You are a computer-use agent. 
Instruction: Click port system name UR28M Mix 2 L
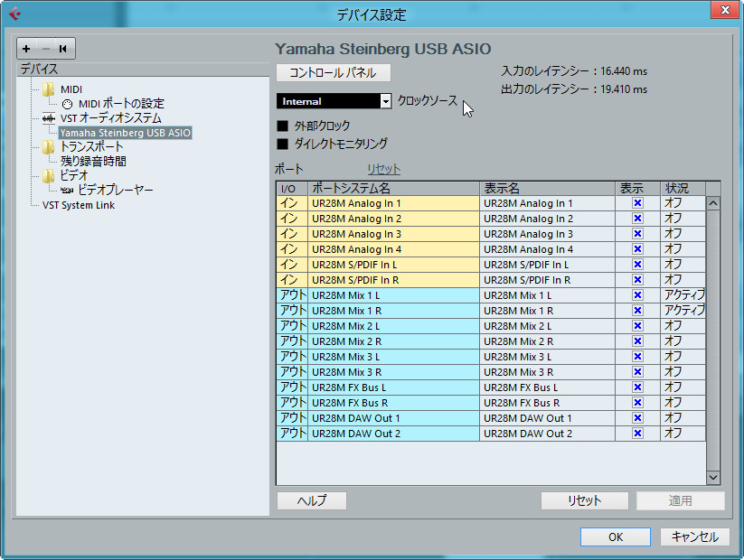[345, 326]
